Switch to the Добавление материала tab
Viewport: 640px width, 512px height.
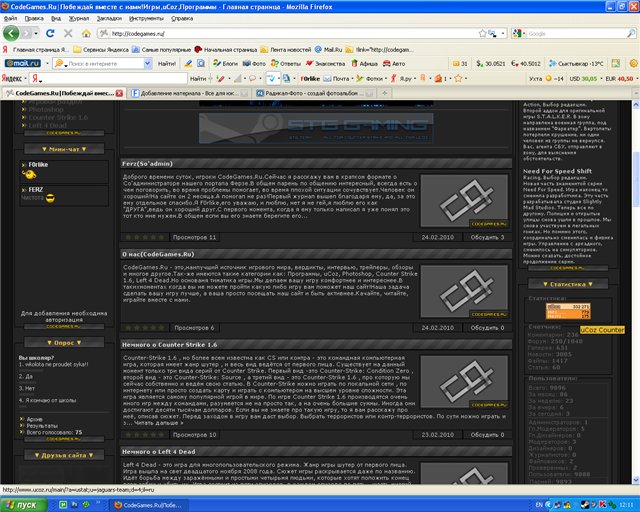pos(189,93)
